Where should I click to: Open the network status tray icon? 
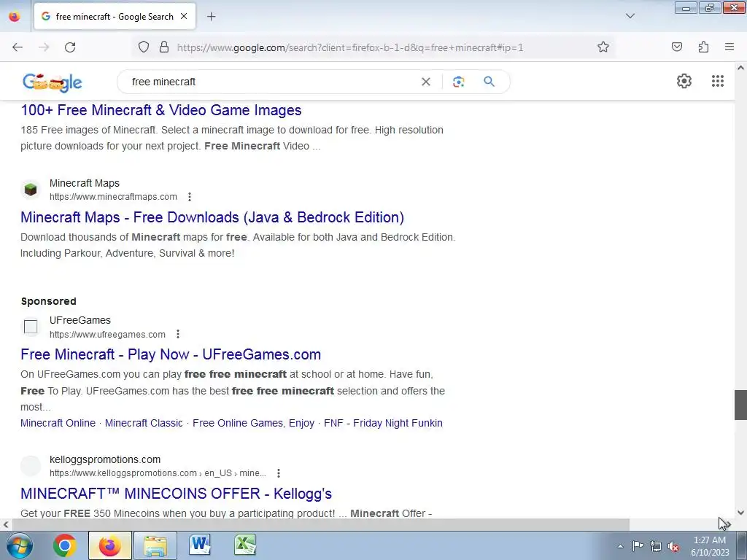coord(656,546)
